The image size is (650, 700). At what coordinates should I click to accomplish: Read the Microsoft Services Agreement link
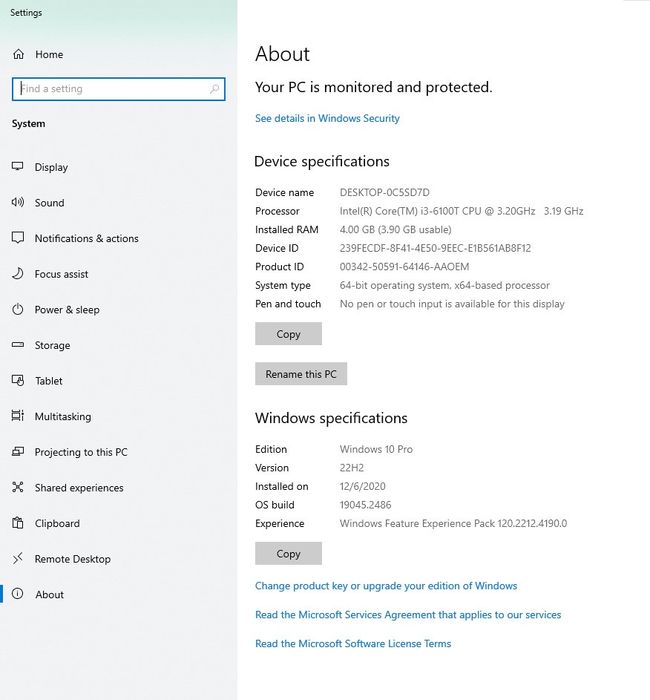[x=408, y=615]
